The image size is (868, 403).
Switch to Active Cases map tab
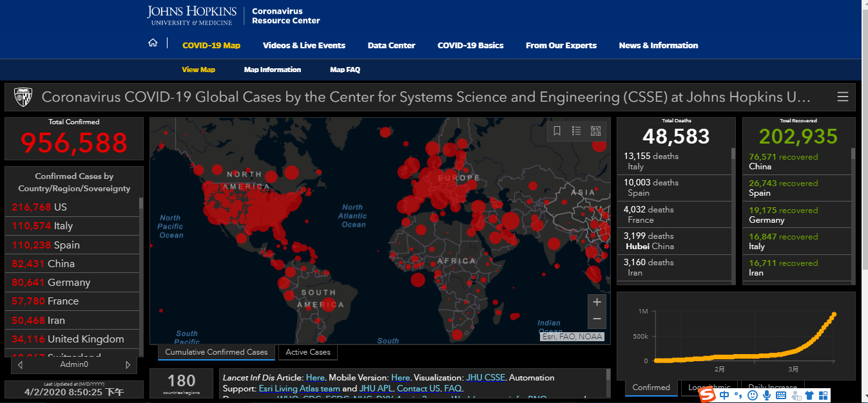(308, 352)
